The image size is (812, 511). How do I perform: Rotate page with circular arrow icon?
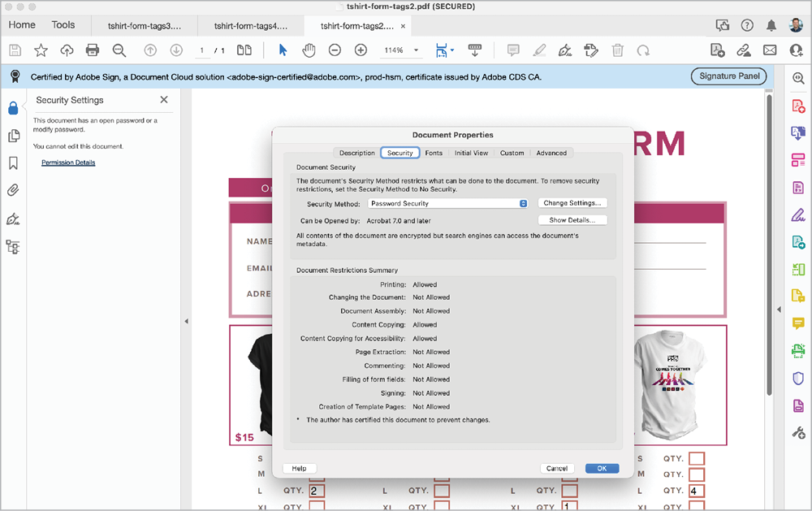(x=643, y=50)
